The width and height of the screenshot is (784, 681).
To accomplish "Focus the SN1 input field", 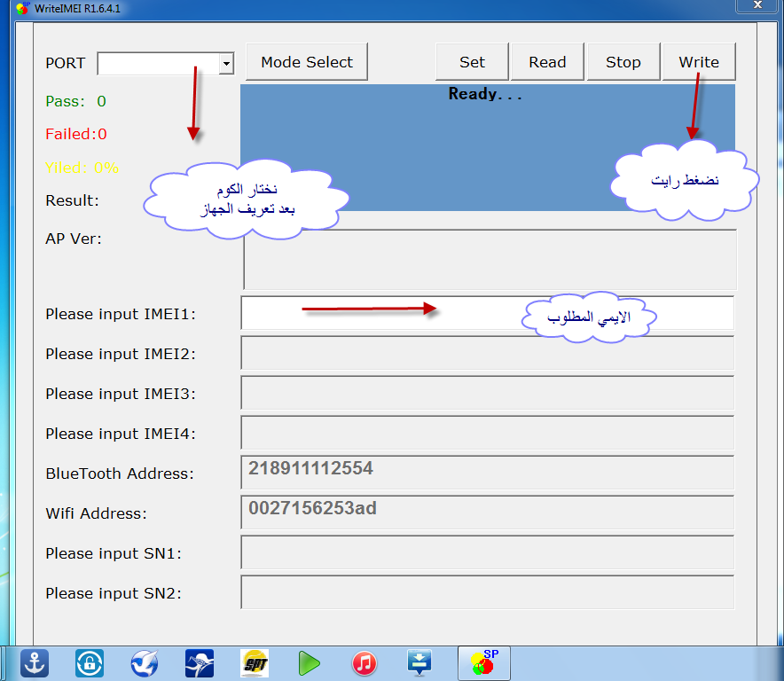I will [x=488, y=552].
